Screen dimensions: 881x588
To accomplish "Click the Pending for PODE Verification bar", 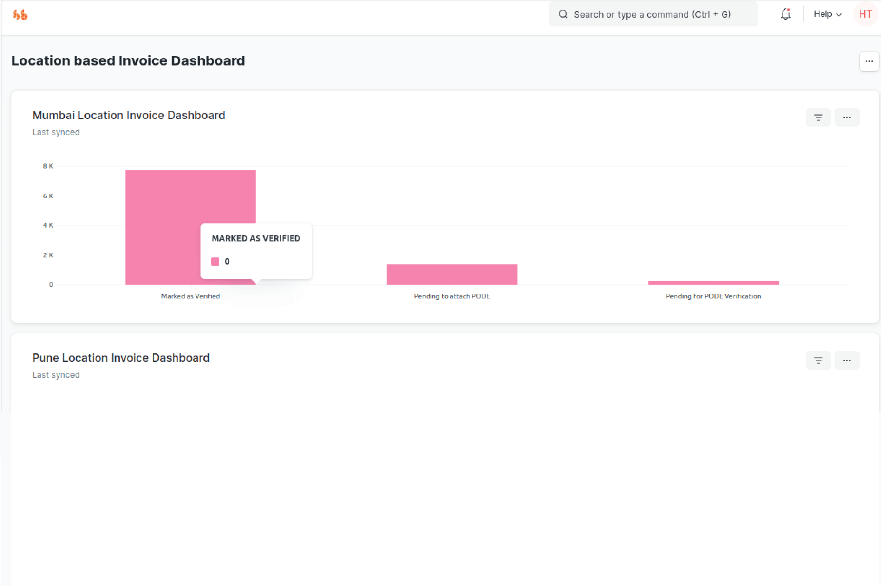I will point(713,283).
